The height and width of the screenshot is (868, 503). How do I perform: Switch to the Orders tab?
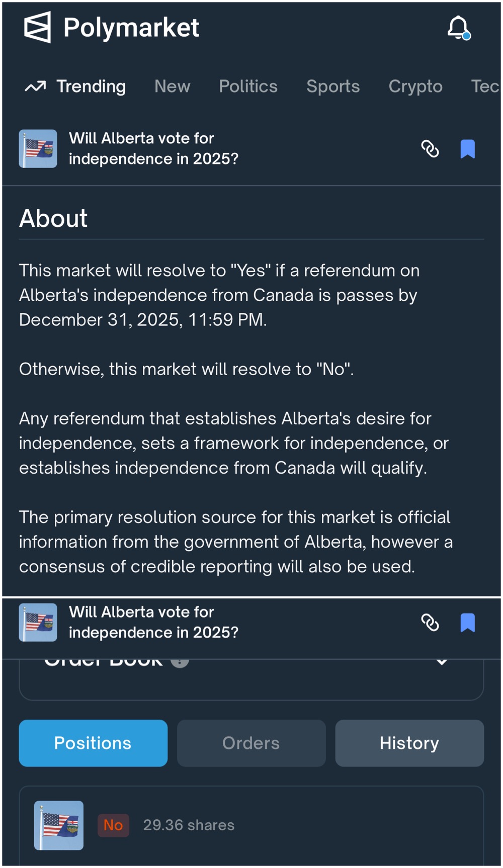[x=251, y=743]
